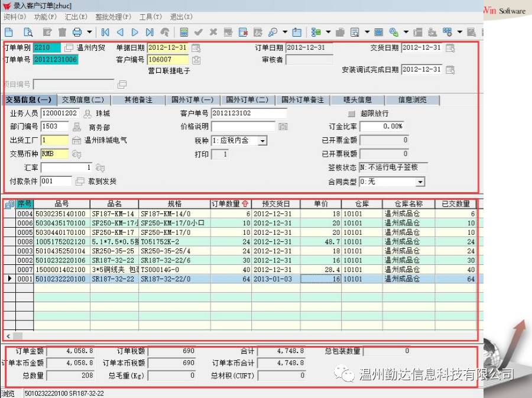Open the customer lookup beside 客户编号
Image resolution: width=532 pixels, height=398 pixels.
coord(196,60)
